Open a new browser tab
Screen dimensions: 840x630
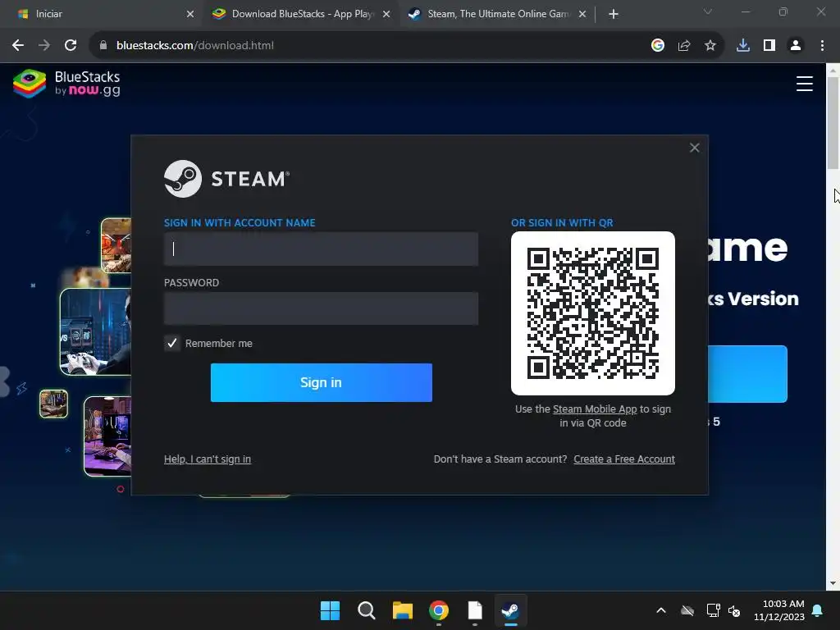click(x=614, y=15)
